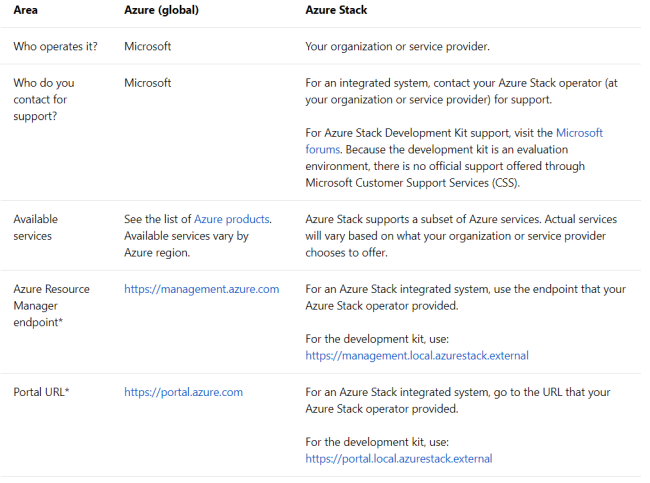Open https://management.azure.com link
This screenshot has height=483, width=650.
(201, 289)
